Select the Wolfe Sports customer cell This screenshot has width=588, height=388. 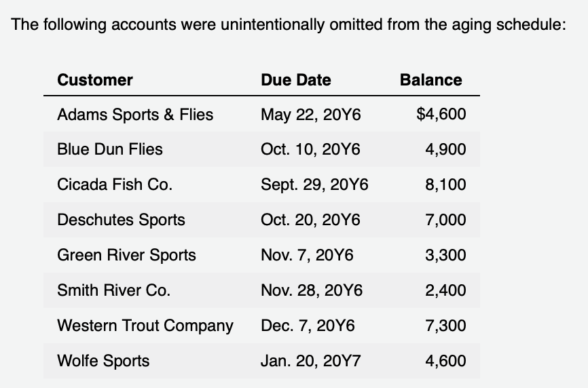(x=103, y=361)
